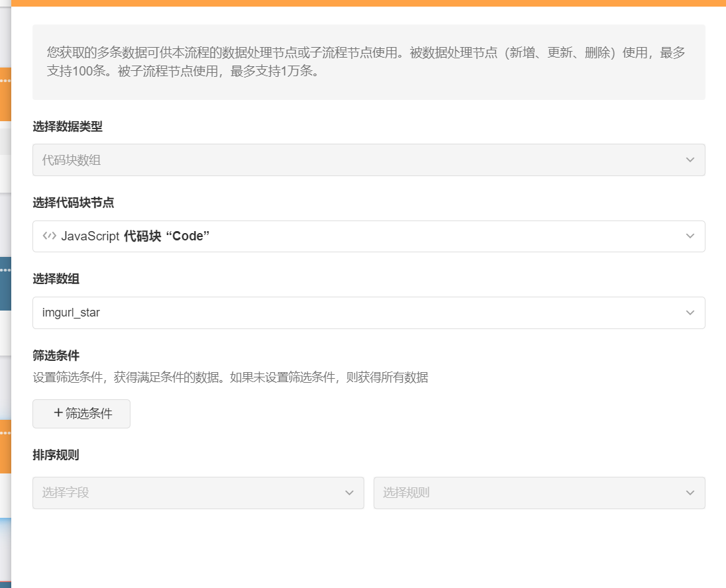Click the plus icon in 筛选条件 button

[58, 413]
